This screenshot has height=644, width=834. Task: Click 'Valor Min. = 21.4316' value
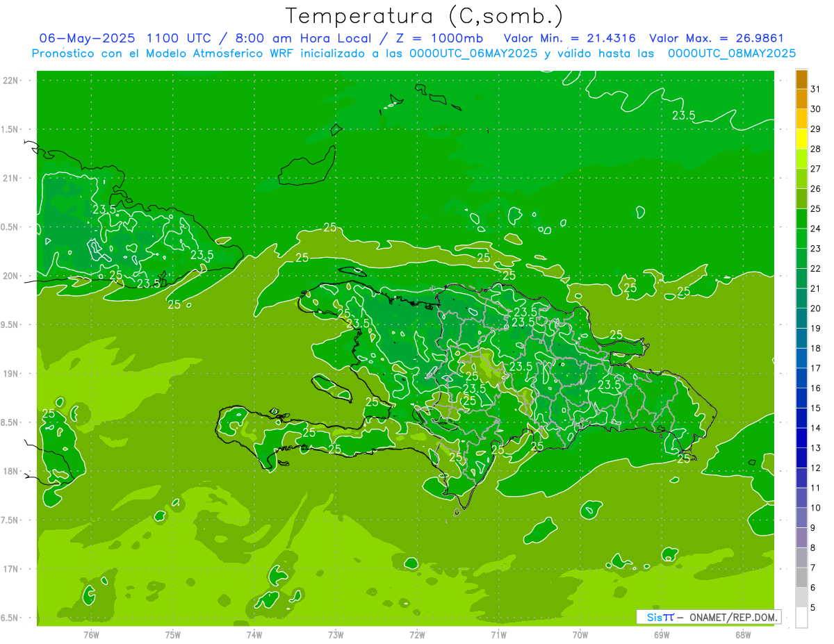point(569,38)
